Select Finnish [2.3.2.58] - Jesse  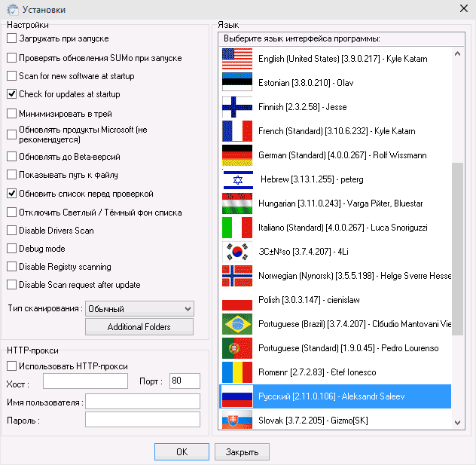(302, 107)
